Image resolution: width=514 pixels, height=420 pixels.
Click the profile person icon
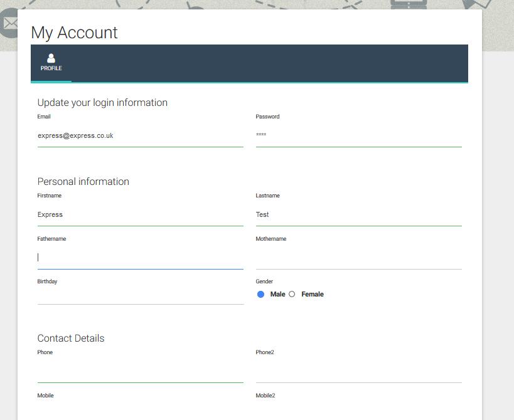pos(51,58)
